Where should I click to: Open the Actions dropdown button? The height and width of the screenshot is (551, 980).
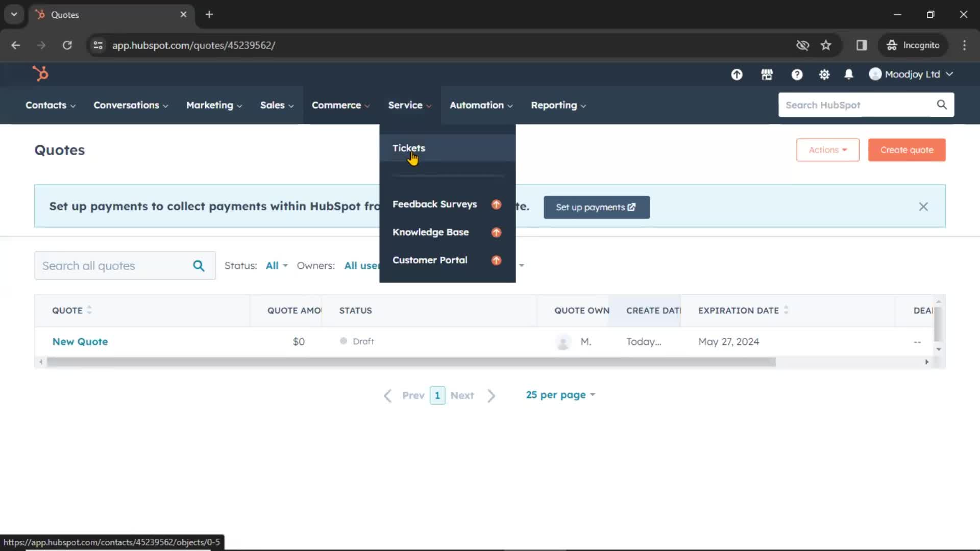[827, 150]
